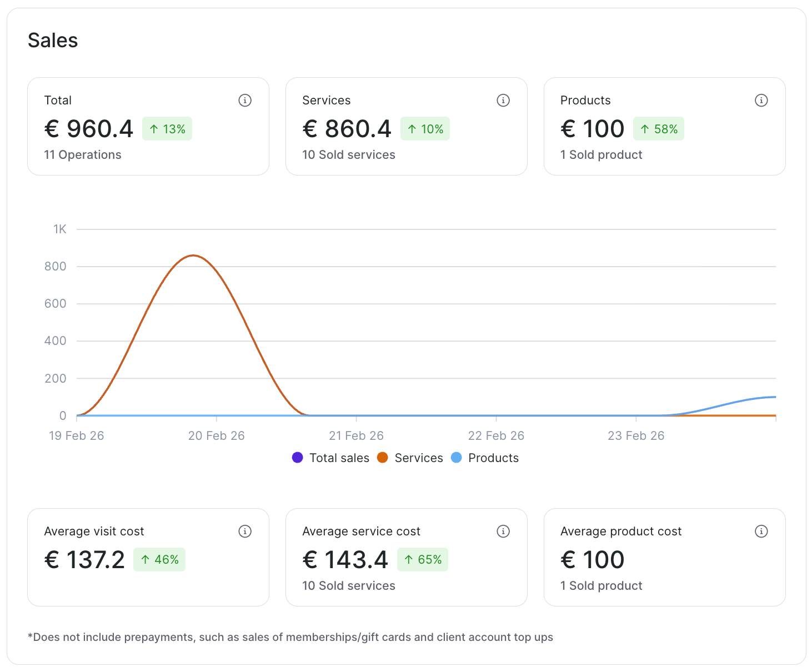Image resolution: width=812 pixels, height=672 pixels.
Task: Click the Sales section heading
Action: pos(53,41)
